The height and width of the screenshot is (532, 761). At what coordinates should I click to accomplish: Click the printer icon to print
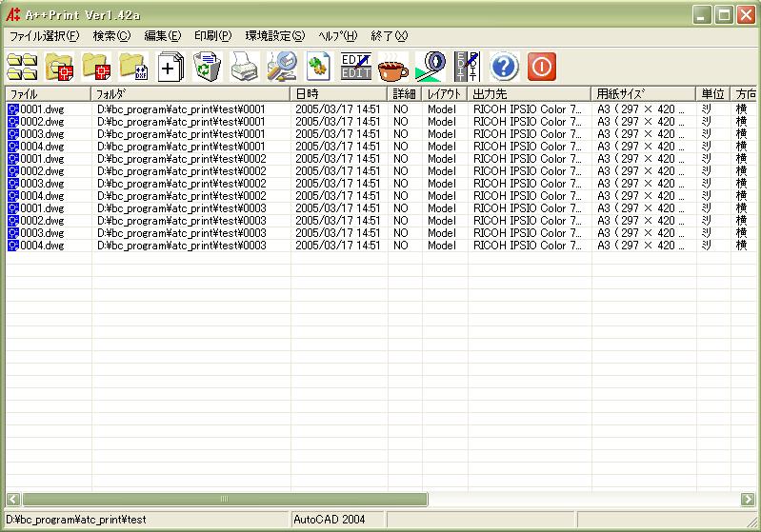[x=244, y=67]
